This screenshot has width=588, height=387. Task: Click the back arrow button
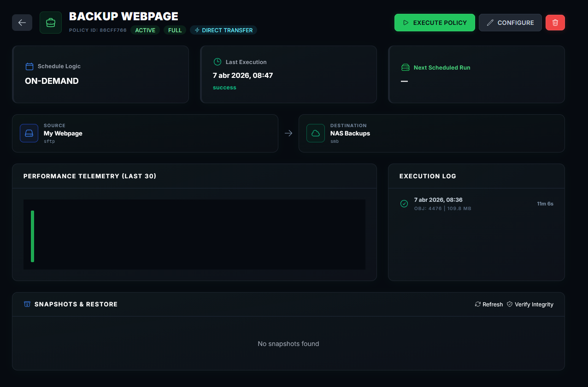tap(22, 23)
